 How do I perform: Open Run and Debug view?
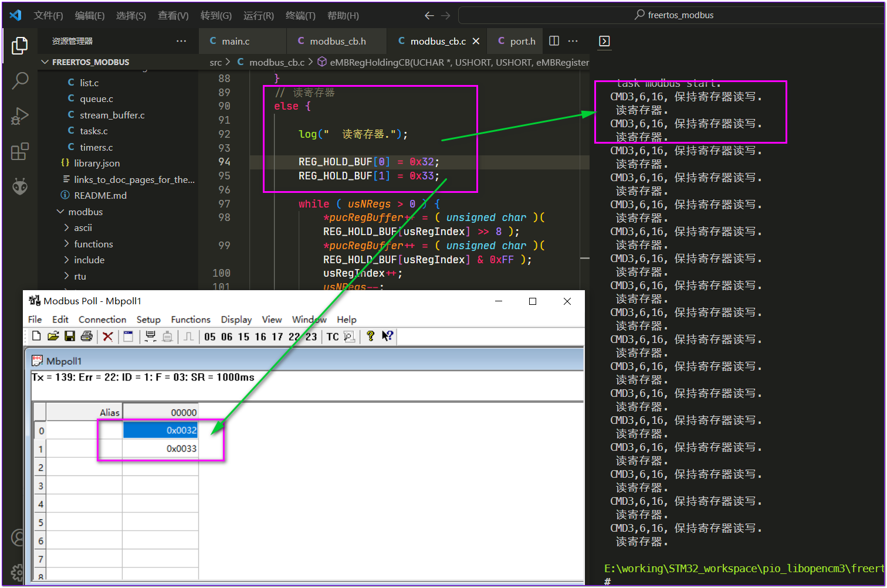pyautogui.click(x=20, y=116)
